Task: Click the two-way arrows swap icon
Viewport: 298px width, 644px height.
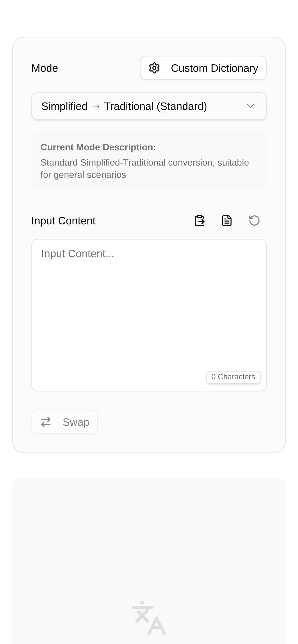Action: tap(46, 422)
